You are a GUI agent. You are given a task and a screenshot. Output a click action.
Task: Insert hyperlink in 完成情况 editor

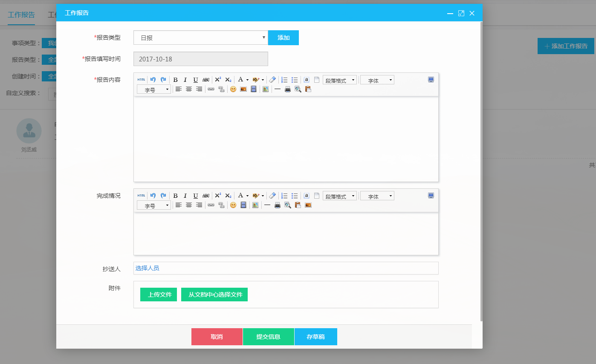click(x=211, y=205)
